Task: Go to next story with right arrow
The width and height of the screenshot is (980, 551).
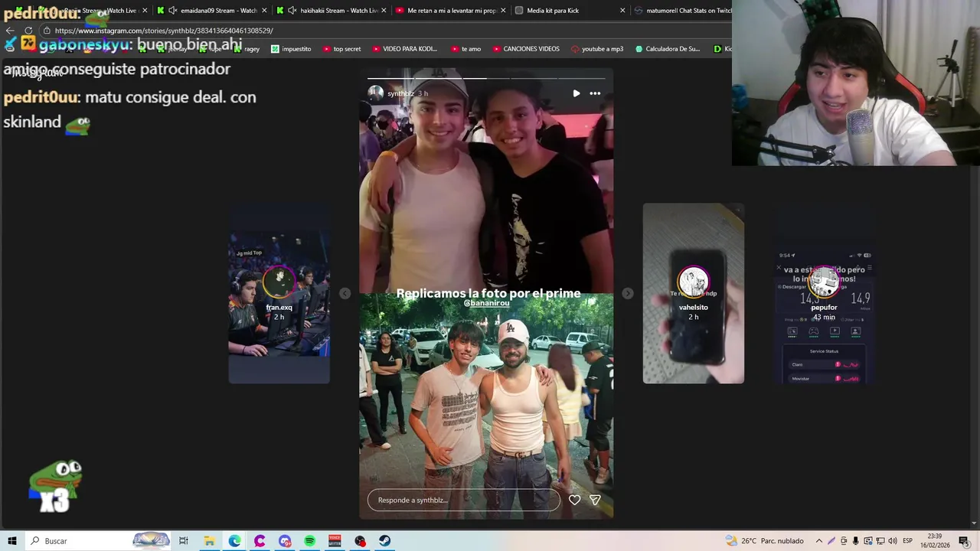Action: 628,293
